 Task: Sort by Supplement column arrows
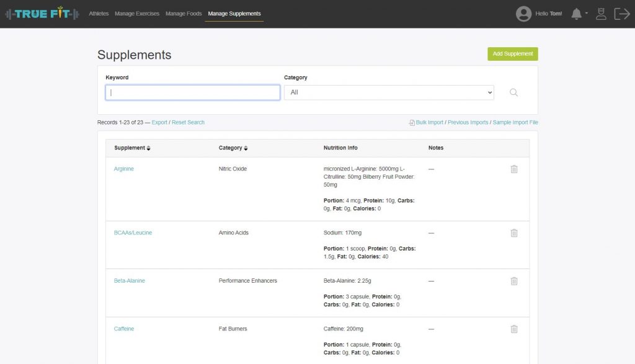(x=149, y=148)
